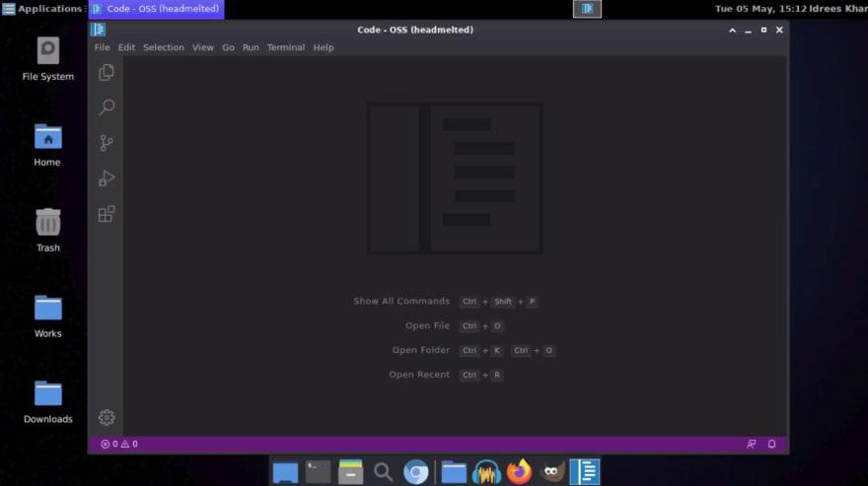Open the Downloads desktop folder
The width and height of the screenshot is (868, 486).
[x=47, y=402]
